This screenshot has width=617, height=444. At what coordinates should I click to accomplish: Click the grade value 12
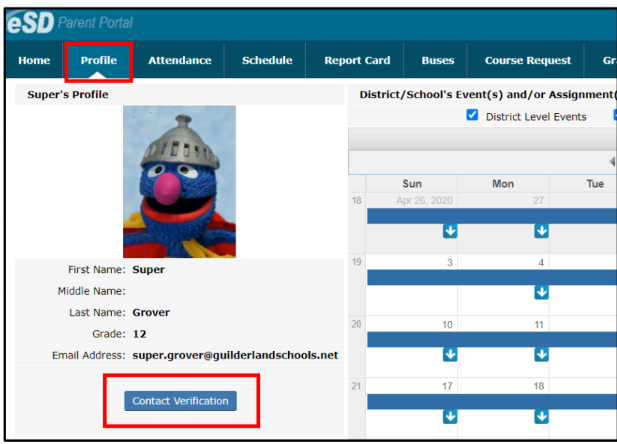click(x=139, y=334)
